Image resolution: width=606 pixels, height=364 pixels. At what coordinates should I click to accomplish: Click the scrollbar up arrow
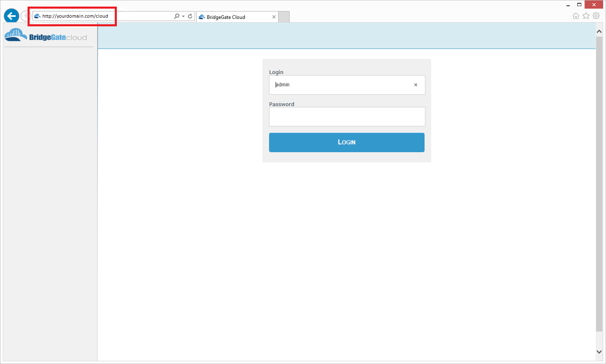click(x=599, y=32)
